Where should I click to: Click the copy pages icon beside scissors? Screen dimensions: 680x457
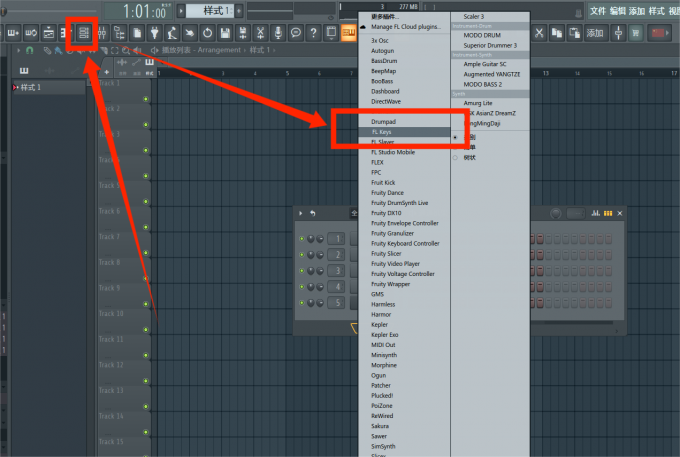point(557,33)
